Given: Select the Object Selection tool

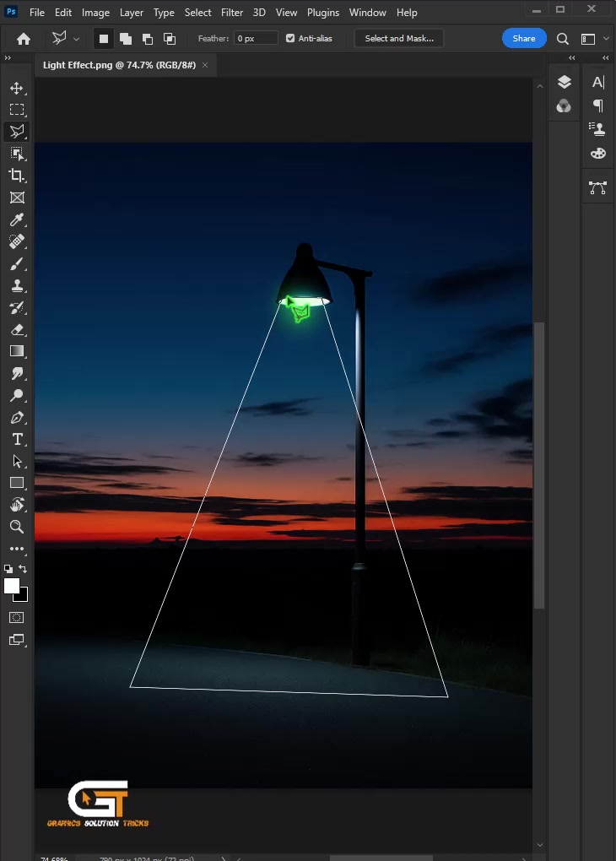Looking at the screenshot, I should tap(17, 154).
